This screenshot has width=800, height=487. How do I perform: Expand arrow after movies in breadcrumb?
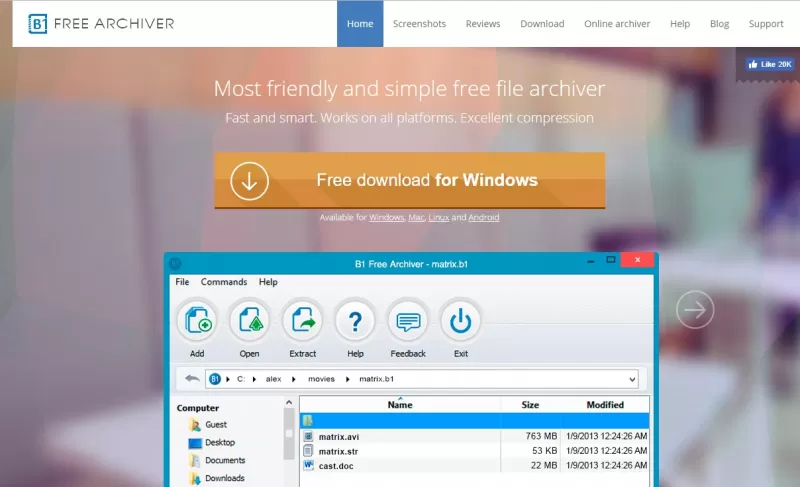click(x=347, y=379)
